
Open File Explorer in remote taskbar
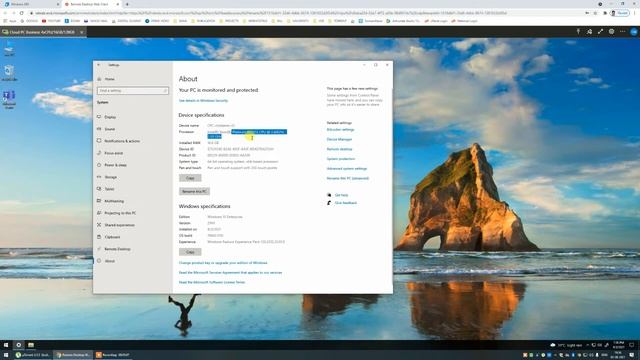31,345
